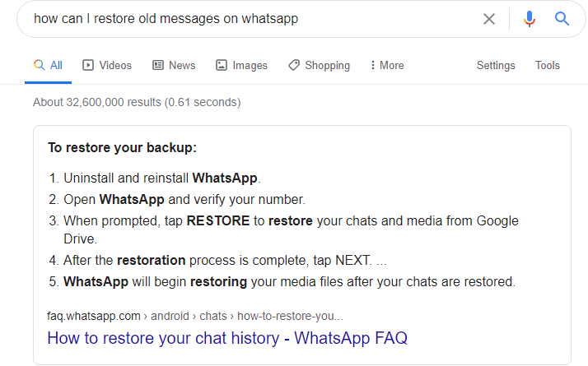Click the blue magnifier search button
Image resolution: width=588 pixels, height=366 pixels.
tap(562, 18)
